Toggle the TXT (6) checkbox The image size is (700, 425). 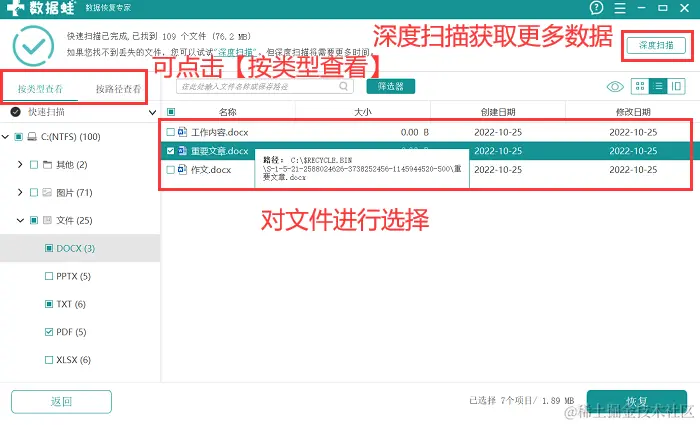click(49, 304)
